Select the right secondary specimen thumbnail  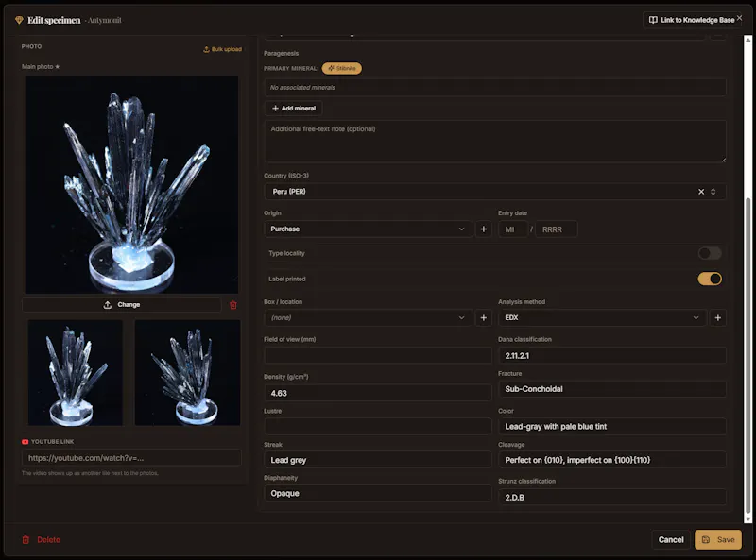pyautogui.click(x=187, y=372)
